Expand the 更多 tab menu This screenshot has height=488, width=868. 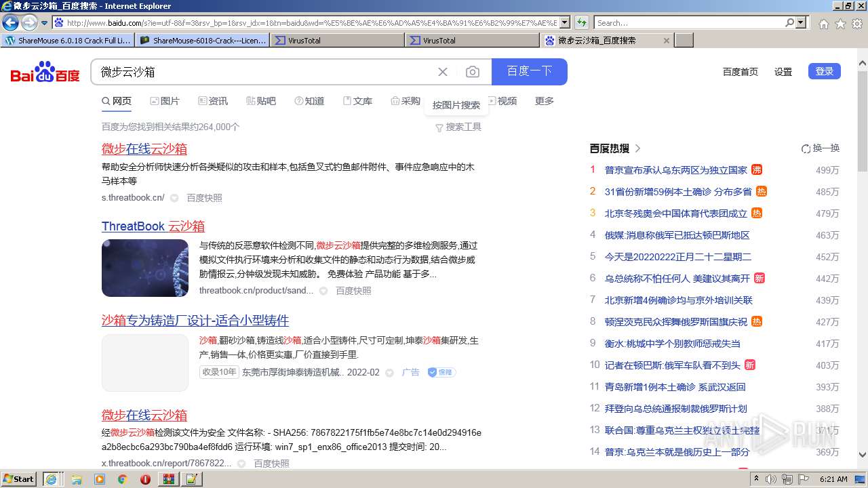coord(545,101)
